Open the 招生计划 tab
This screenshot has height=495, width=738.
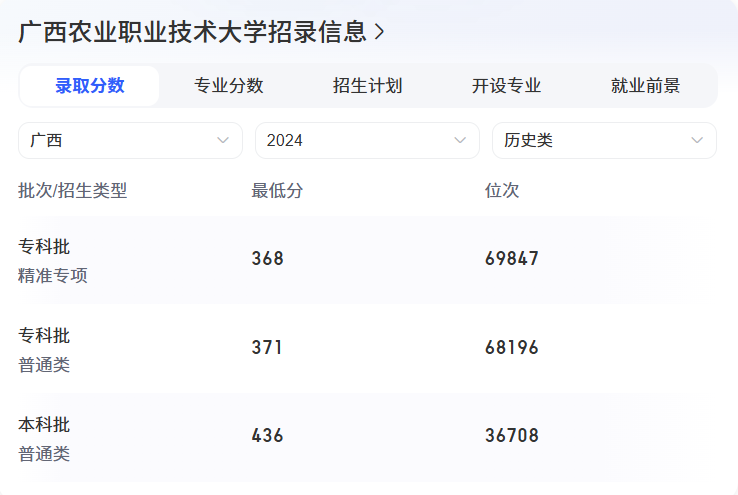click(x=368, y=86)
